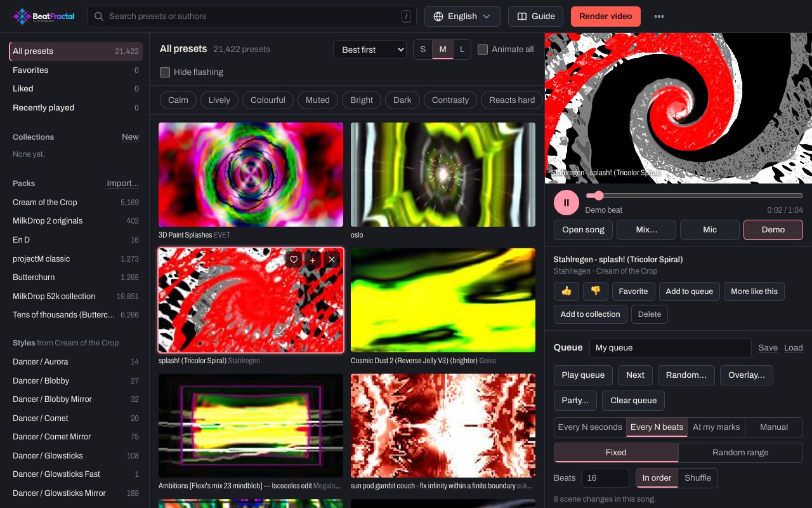The height and width of the screenshot is (508, 812).
Task: Select the 3D Paint Splashes thumbnail
Action: (x=251, y=175)
